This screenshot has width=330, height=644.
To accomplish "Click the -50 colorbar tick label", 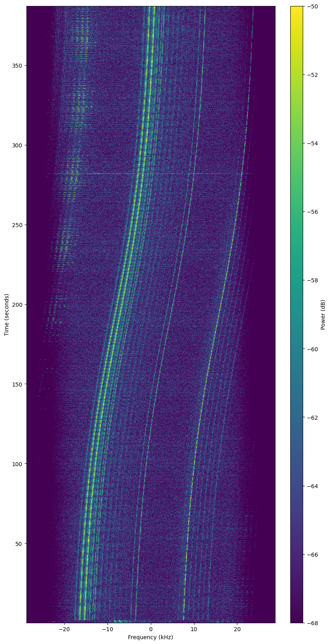I will pyautogui.click(x=312, y=6).
